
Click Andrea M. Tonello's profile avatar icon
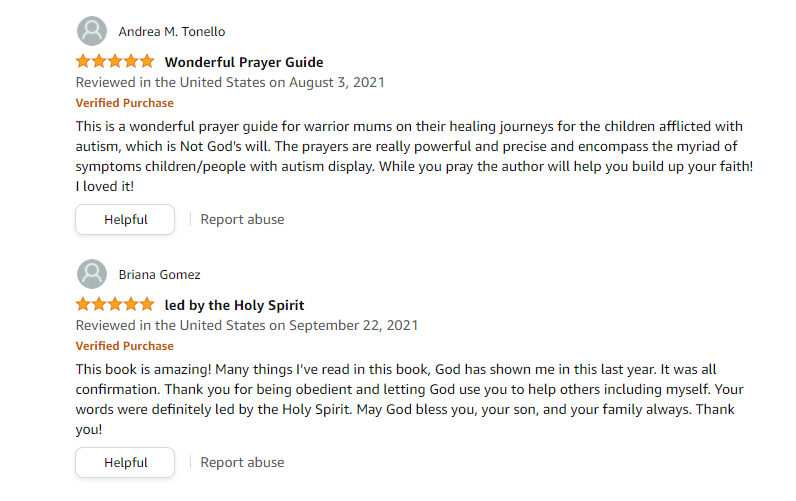point(92,31)
